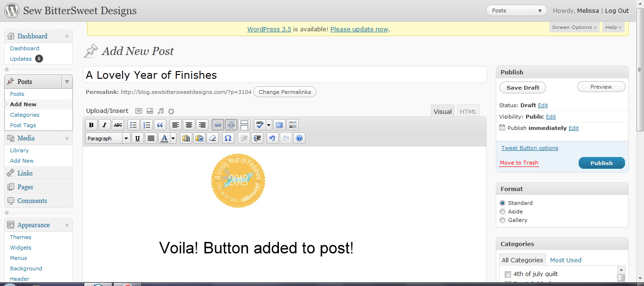Click the Paste from Word icon

[x=199, y=138]
